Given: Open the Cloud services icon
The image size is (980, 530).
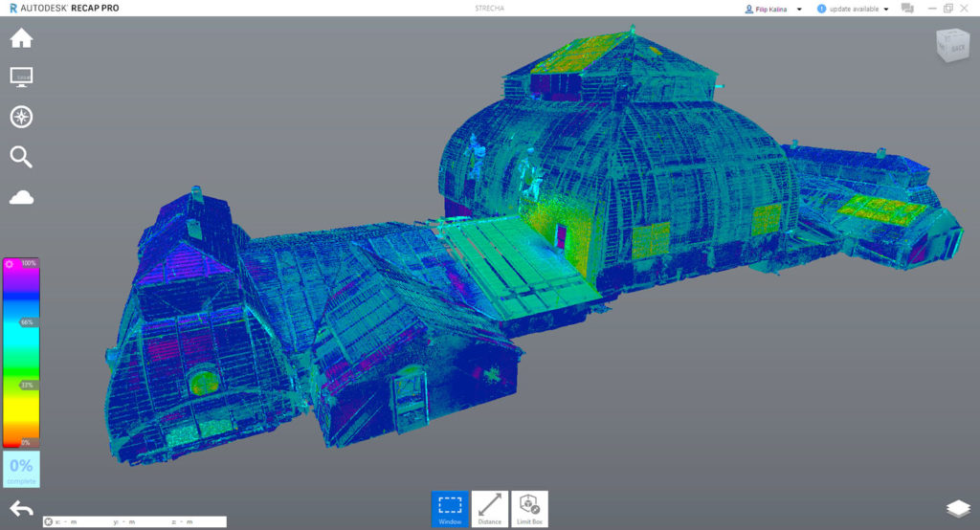Looking at the screenshot, I should coord(21,197).
